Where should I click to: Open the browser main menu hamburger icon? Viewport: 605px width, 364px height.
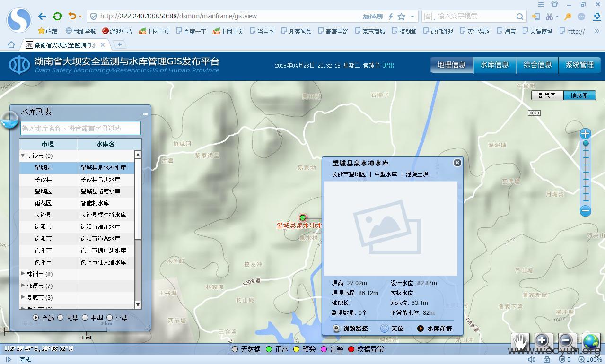[541, 4]
